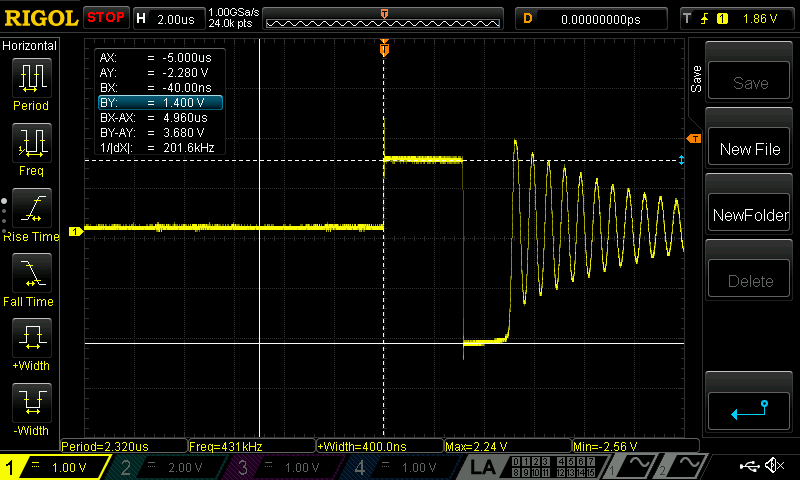Enable the LA logic analyzer
800x480 pixels.
click(x=483, y=467)
